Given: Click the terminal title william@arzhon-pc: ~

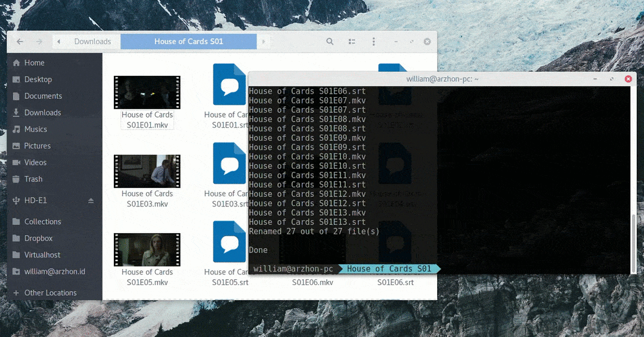Looking at the screenshot, I should [x=442, y=79].
